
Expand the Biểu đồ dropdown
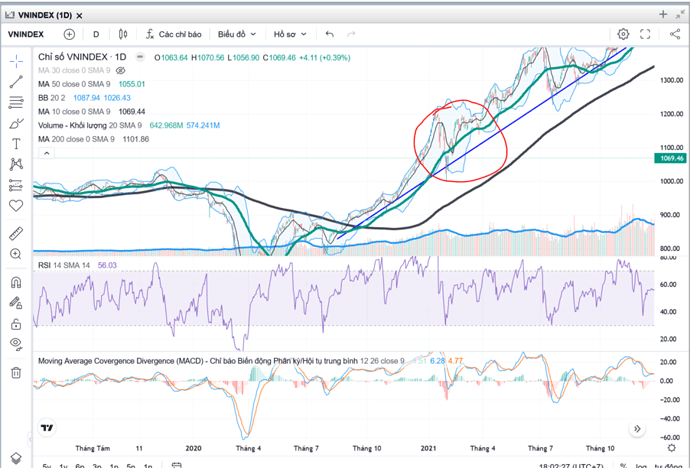coord(238,34)
